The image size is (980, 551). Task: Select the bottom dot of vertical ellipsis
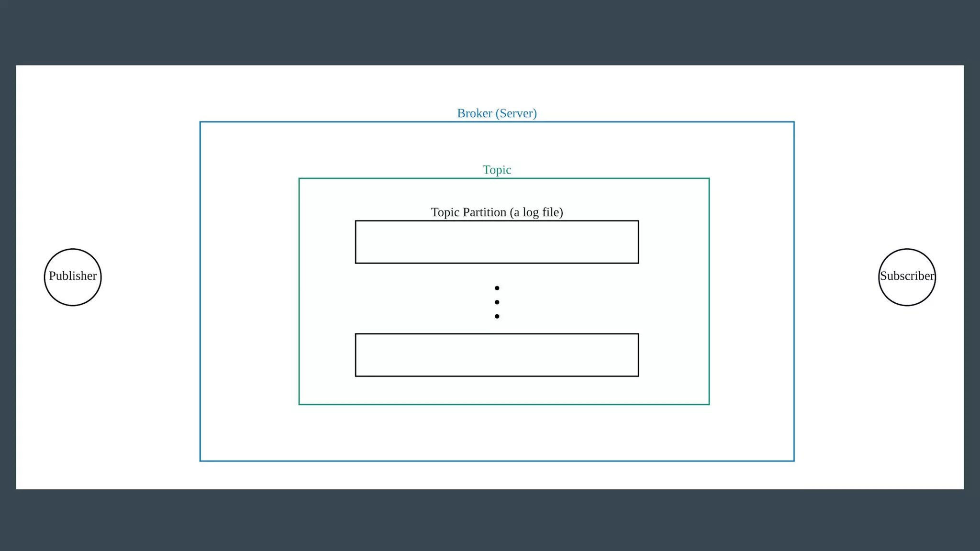pos(497,316)
